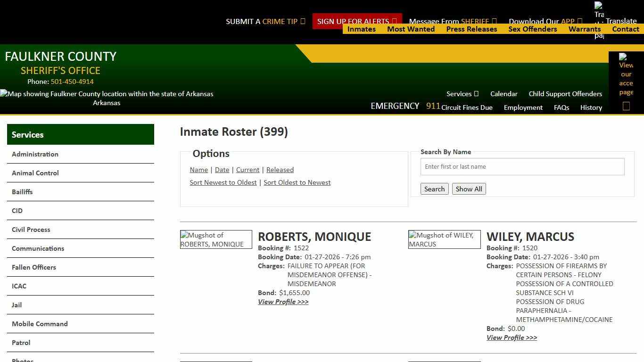This screenshot has width=644, height=362.
Task: Click the Download Our App icon
Action: click(x=580, y=21)
